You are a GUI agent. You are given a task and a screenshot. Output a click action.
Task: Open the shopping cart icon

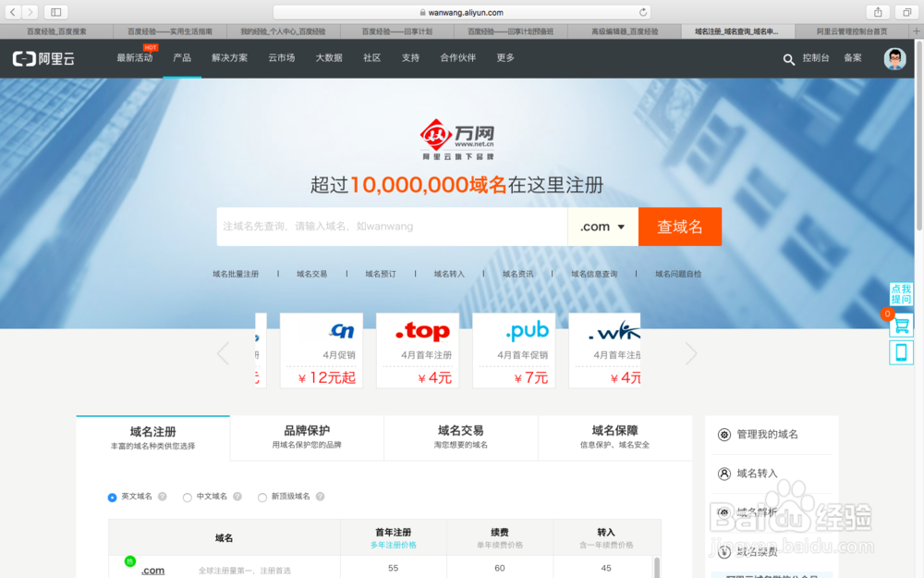(901, 325)
